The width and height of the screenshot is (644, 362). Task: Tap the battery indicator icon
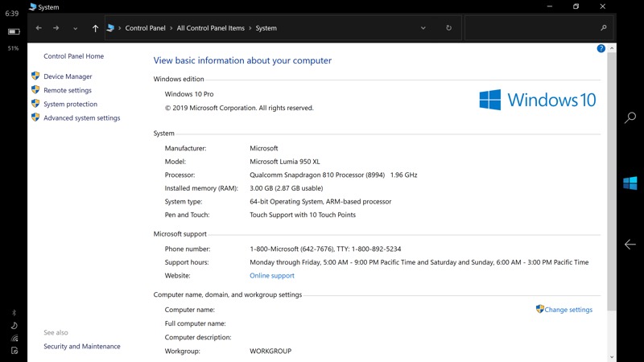click(x=14, y=31)
